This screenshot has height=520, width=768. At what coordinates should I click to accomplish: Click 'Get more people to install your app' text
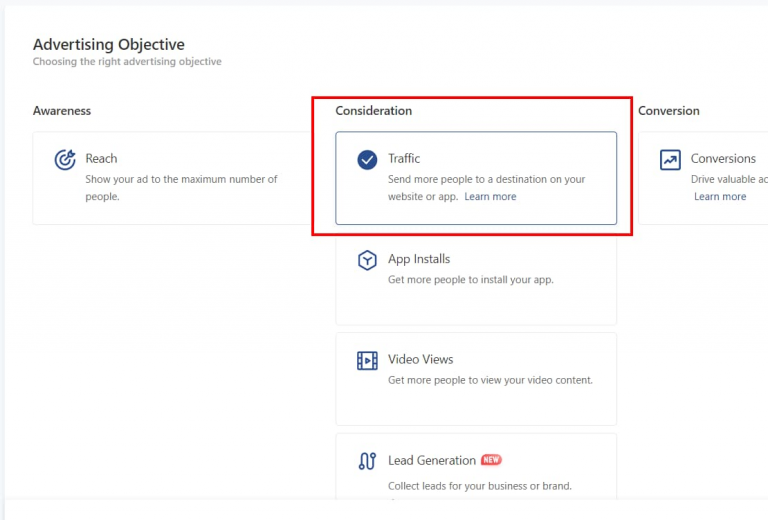pos(470,280)
